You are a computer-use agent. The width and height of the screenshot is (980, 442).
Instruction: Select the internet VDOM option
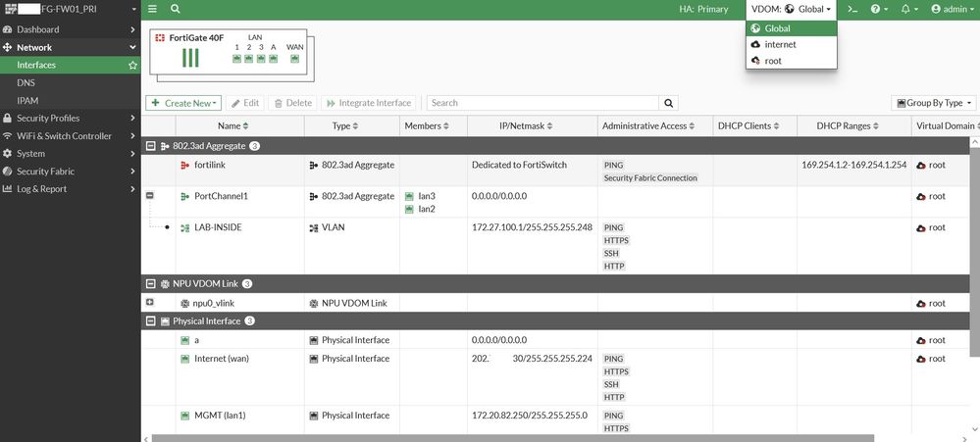[780, 45]
